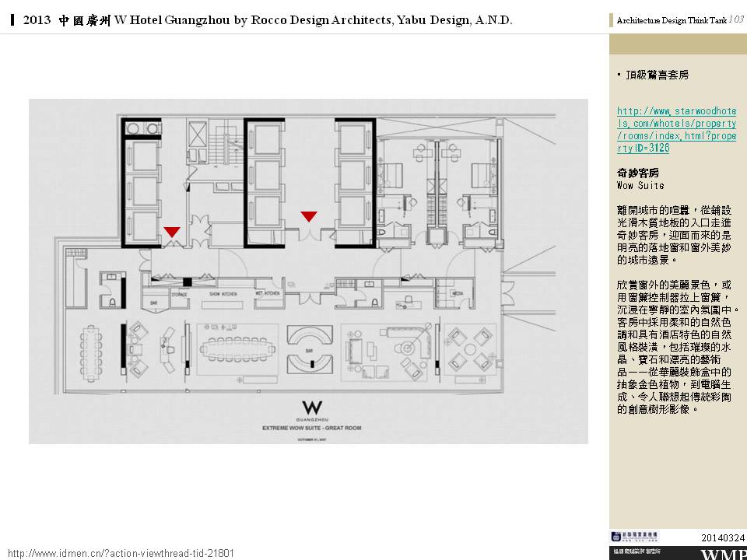
Task: Click the right red triangle entrance marker
Action: pos(309,216)
